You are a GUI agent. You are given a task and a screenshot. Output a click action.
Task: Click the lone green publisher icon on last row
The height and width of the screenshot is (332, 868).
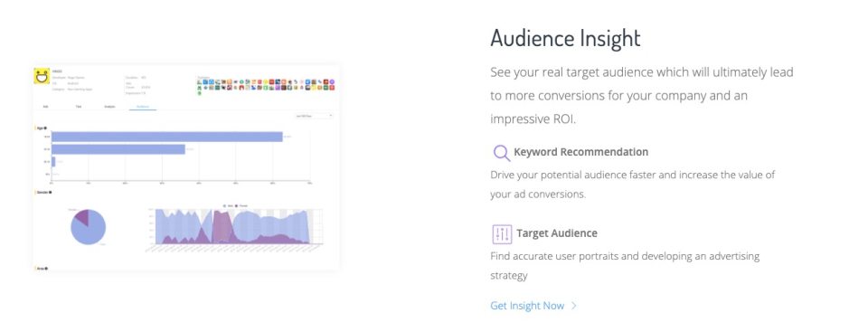tap(199, 93)
